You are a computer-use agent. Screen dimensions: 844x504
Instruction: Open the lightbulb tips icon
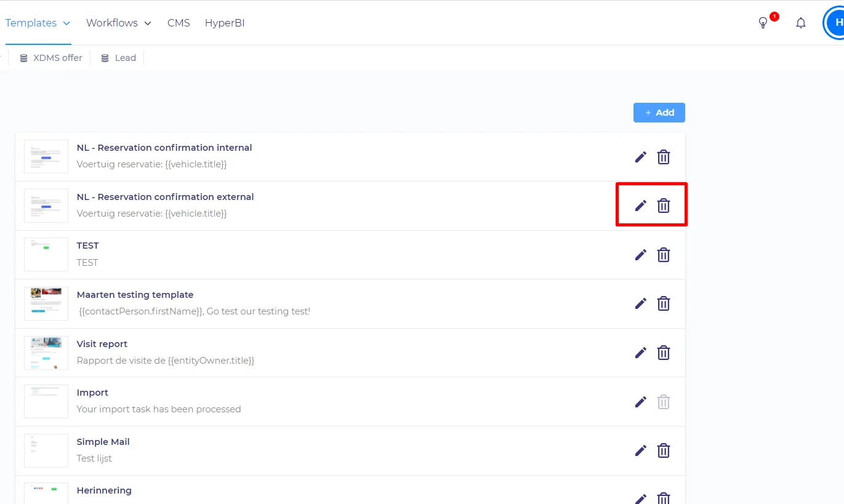[763, 23]
